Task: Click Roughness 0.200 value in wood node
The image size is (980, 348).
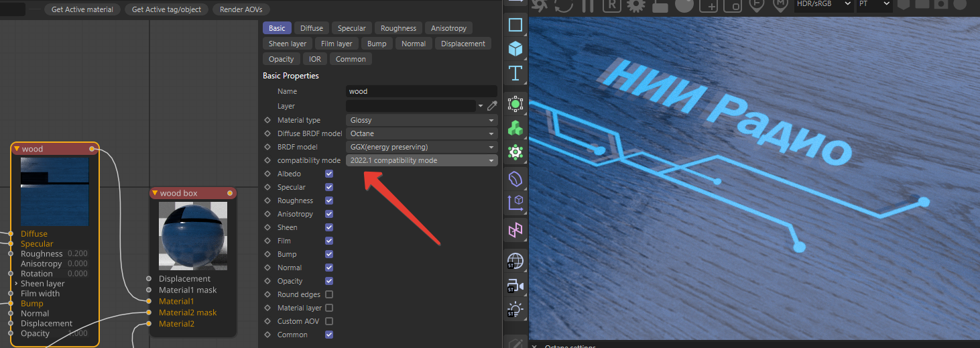Action: tap(78, 254)
